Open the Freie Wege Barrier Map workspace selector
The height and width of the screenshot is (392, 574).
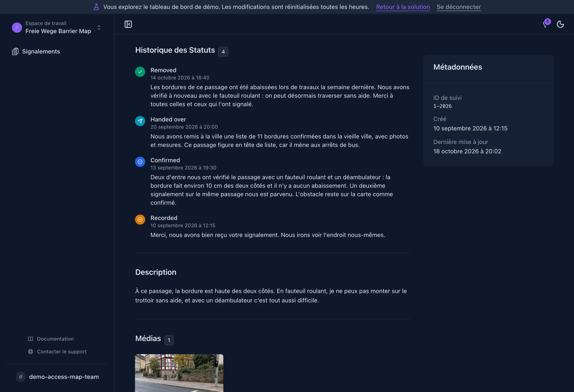(x=57, y=27)
